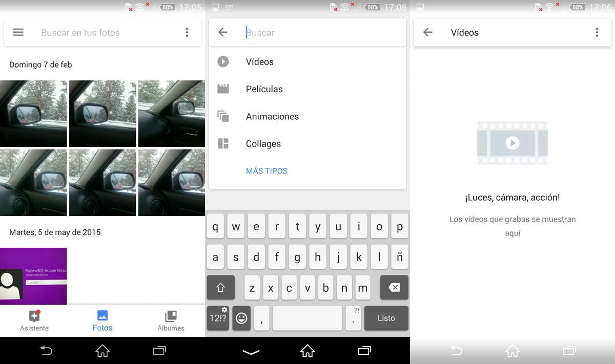Switch to the 12!? symbols keyboard
The height and width of the screenshot is (364, 615).
217,318
